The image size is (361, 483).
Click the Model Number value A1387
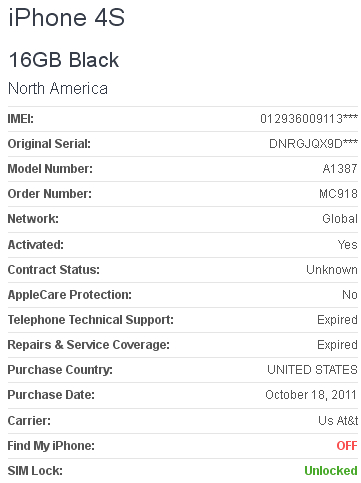pos(340,169)
